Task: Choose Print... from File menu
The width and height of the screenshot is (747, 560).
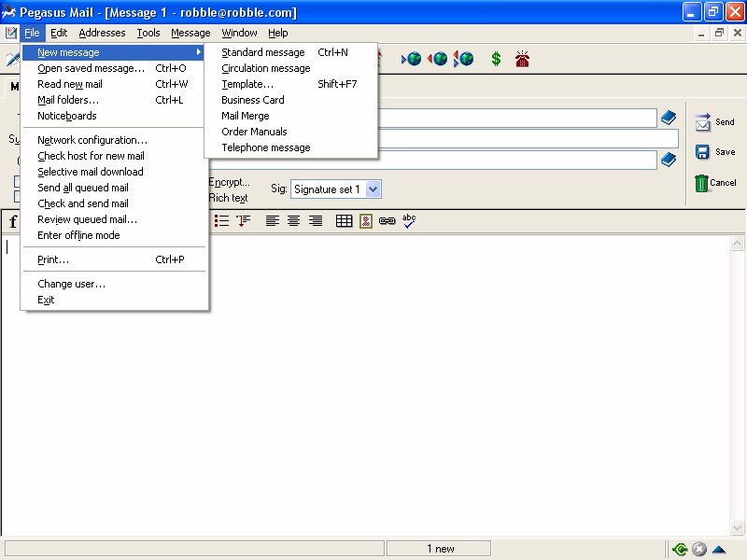Action: tap(114, 259)
